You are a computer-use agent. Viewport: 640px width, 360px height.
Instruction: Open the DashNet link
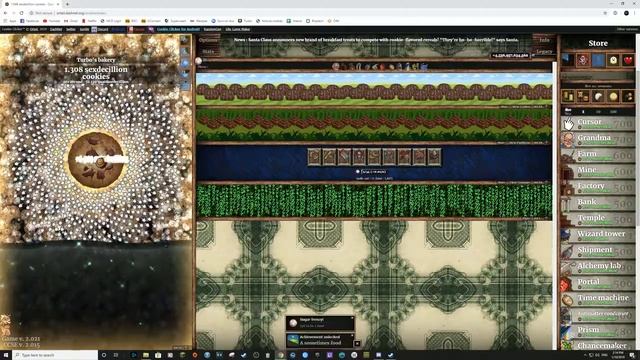pyautogui.click(x=56, y=29)
